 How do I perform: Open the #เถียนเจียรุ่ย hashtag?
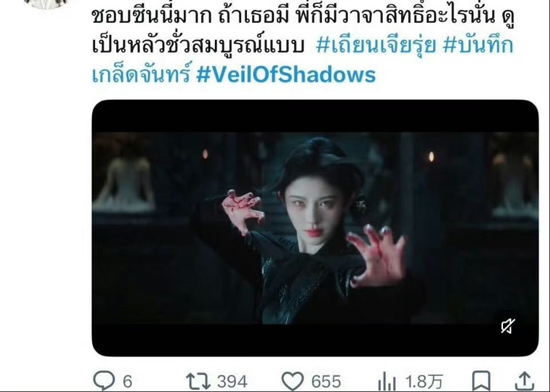click(x=376, y=46)
